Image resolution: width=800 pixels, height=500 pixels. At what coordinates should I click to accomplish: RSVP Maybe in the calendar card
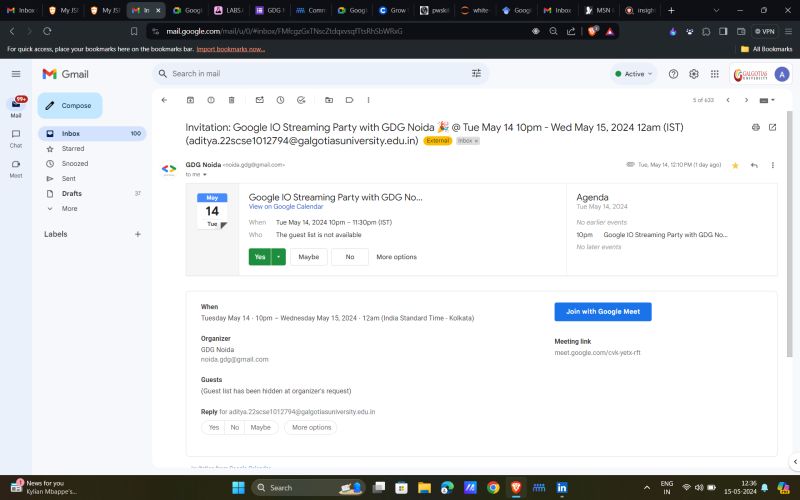pos(309,257)
